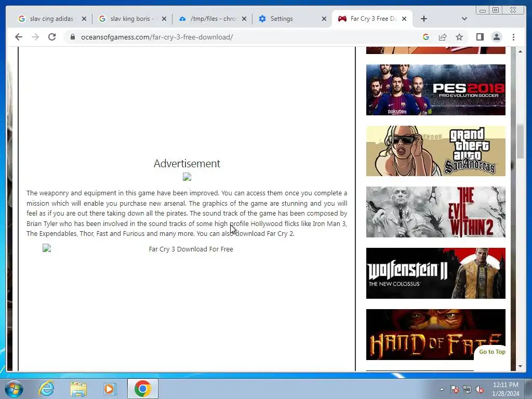
Task: Open the taskbar clock and date
Action: pyautogui.click(x=506, y=389)
